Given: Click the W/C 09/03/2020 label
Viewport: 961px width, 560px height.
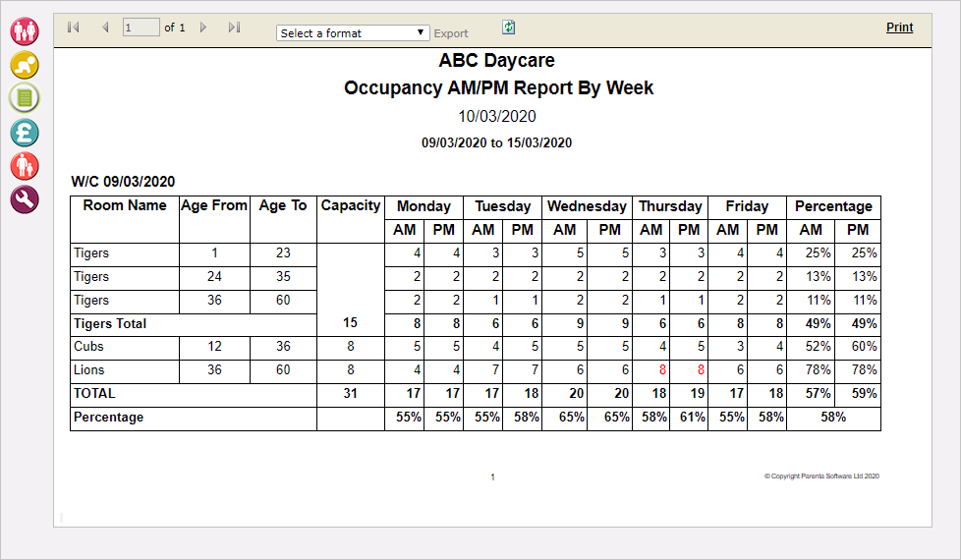Looking at the screenshot, I should [x=123, y=182].
